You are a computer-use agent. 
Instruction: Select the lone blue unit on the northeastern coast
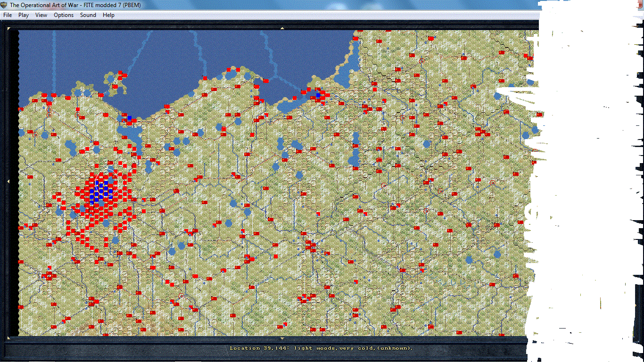pyautogui.click(x=318, y=95)
